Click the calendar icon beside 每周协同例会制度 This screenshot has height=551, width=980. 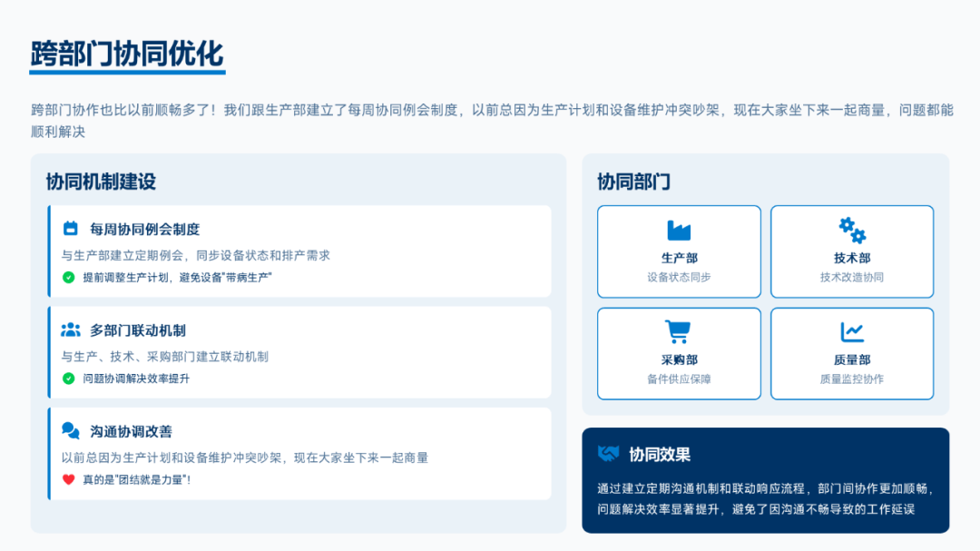pyautogui.click(x=71, y=229)
